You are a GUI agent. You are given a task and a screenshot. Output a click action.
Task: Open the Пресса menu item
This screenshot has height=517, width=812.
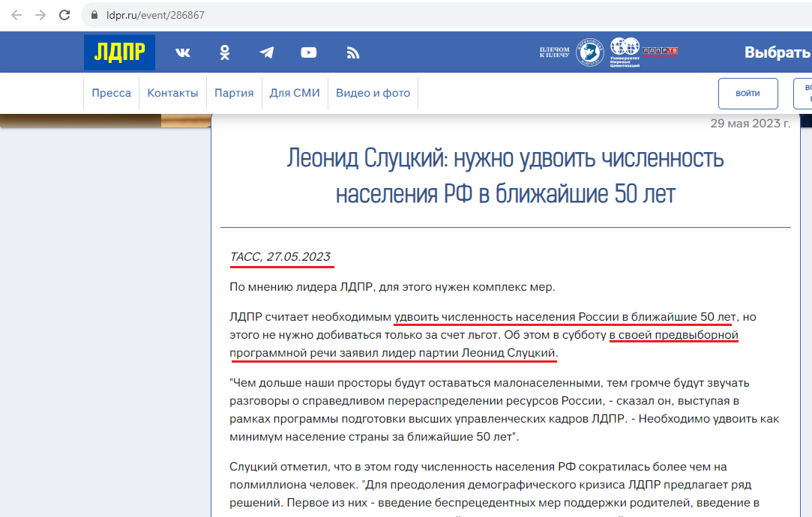click(111, 93)
